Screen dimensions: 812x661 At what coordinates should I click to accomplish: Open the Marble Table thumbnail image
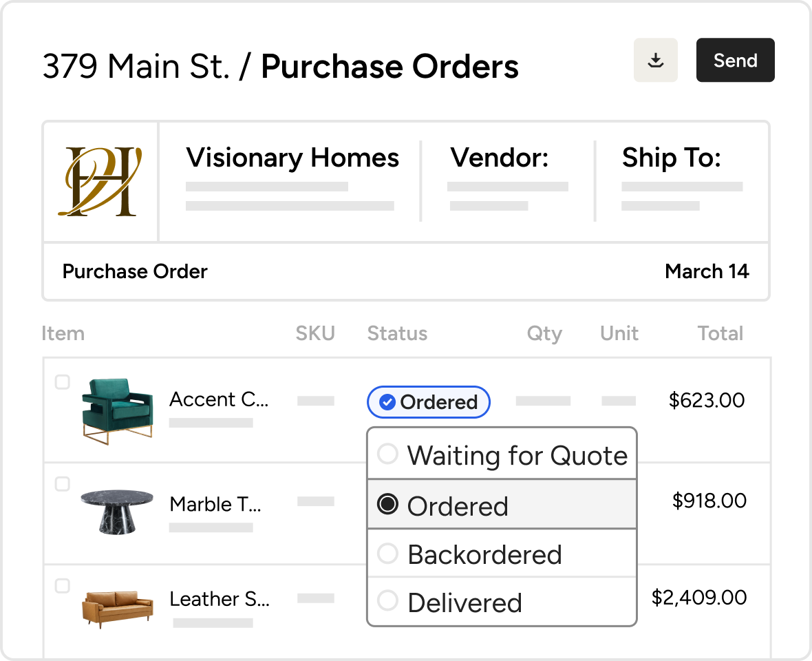[117, 510]
